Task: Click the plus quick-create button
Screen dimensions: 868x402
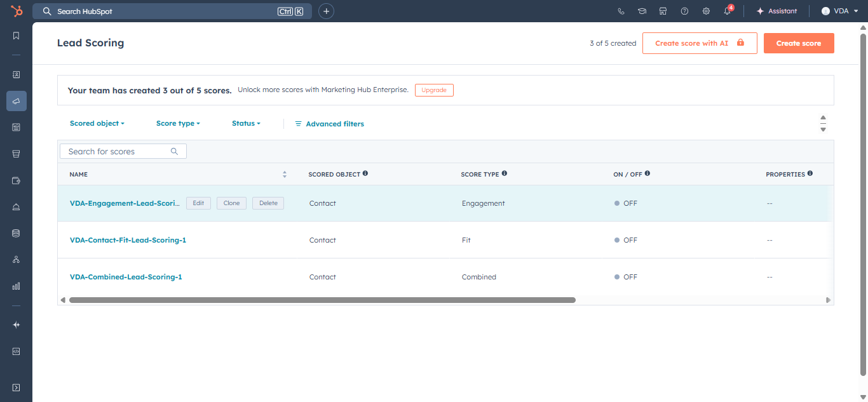Action: 326,11
